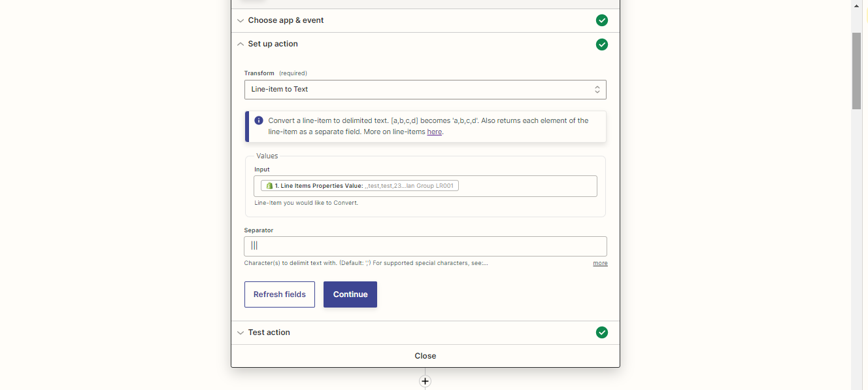This screenshot has height=390, width=868.
Task: Click the Shopify icon in Input pill
Action: [x=269, y=186]
